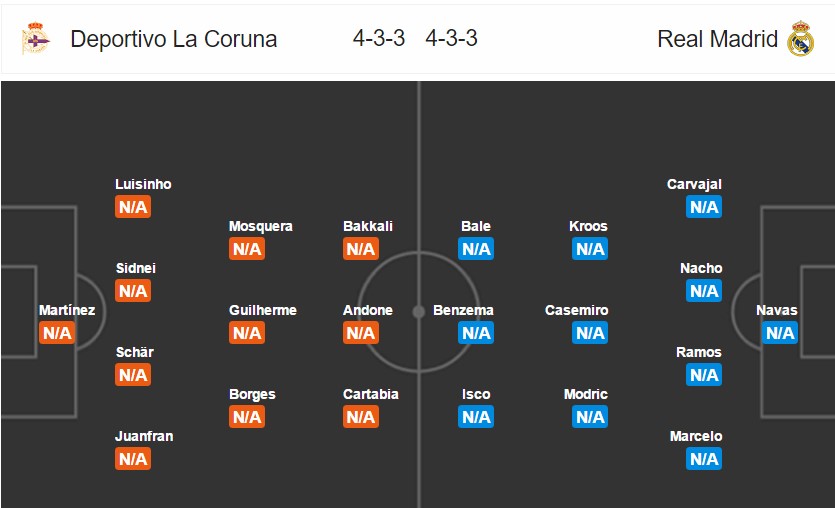Click Deportivo's 4-3-3 formation label

pyautogui.click(x=379, y=38)
